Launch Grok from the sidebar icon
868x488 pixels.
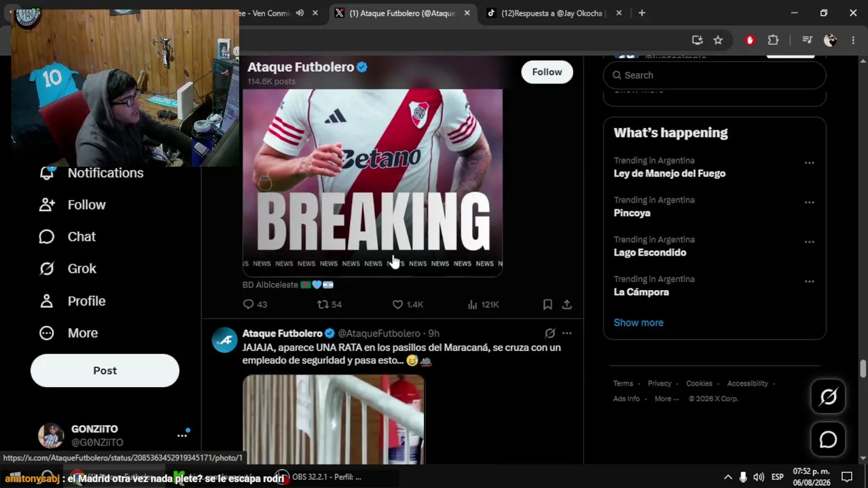click(x=46, y=268)
